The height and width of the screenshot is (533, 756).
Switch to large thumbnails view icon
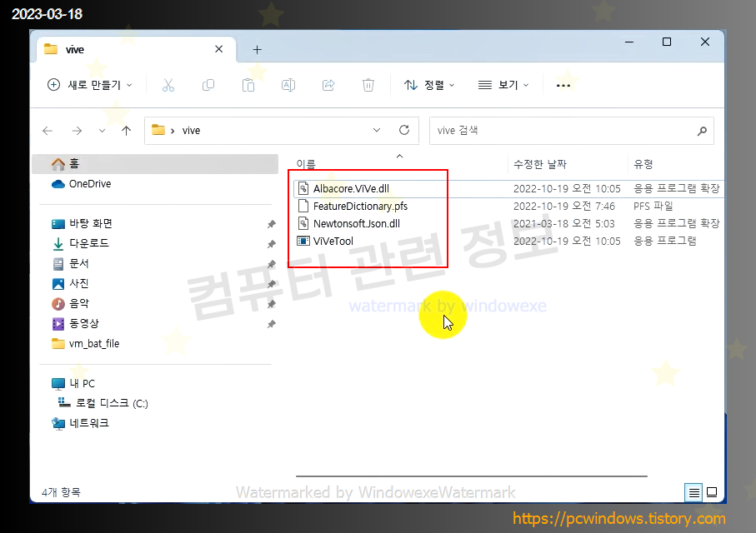[x=712, y=492]
